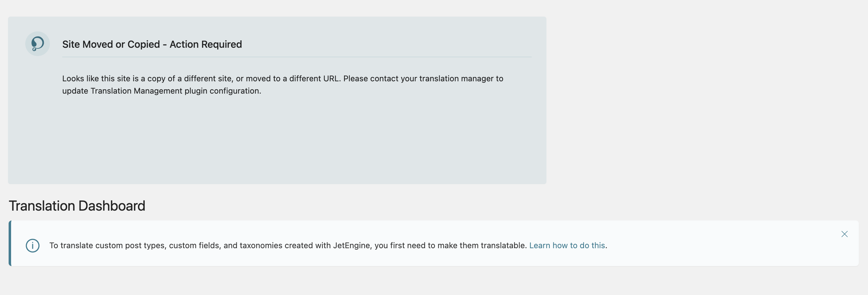Click the "Site Moved or Copied" heading

click(x=111, y=44)
